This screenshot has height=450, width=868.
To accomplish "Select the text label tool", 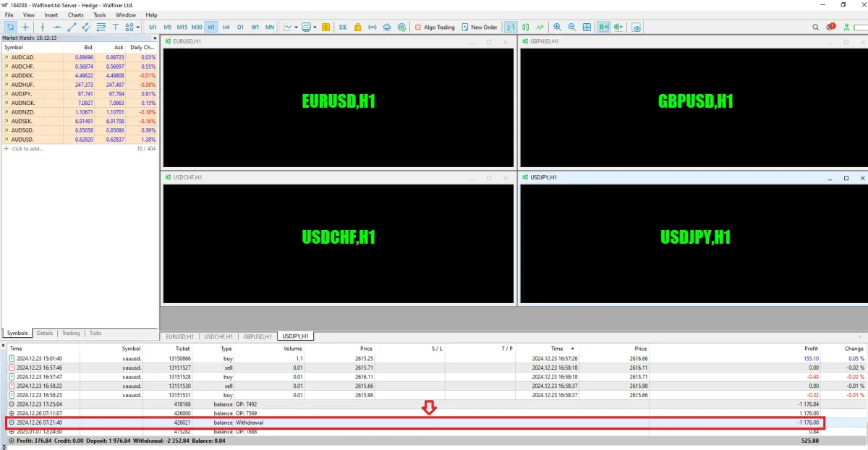I will (x=116, y=27).
